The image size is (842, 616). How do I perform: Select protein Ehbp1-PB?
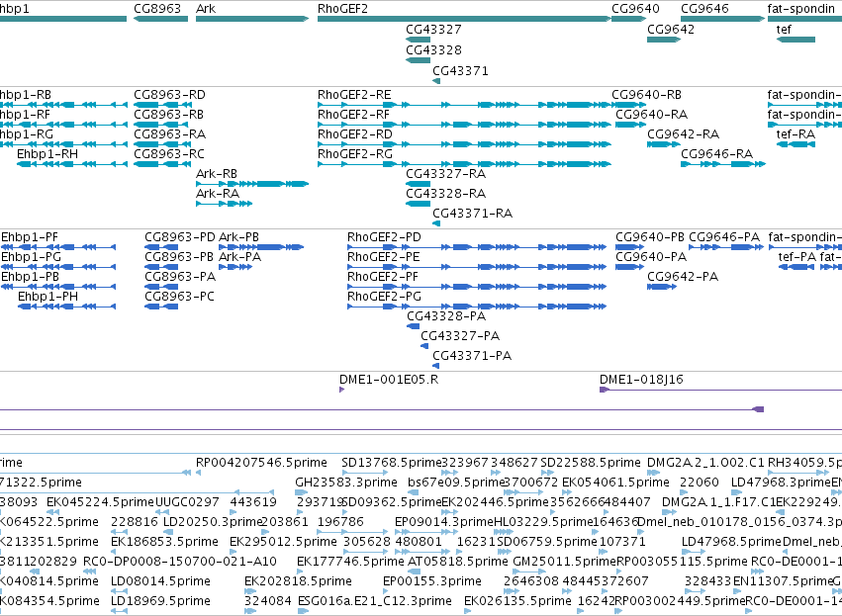[x=30, y=277]
